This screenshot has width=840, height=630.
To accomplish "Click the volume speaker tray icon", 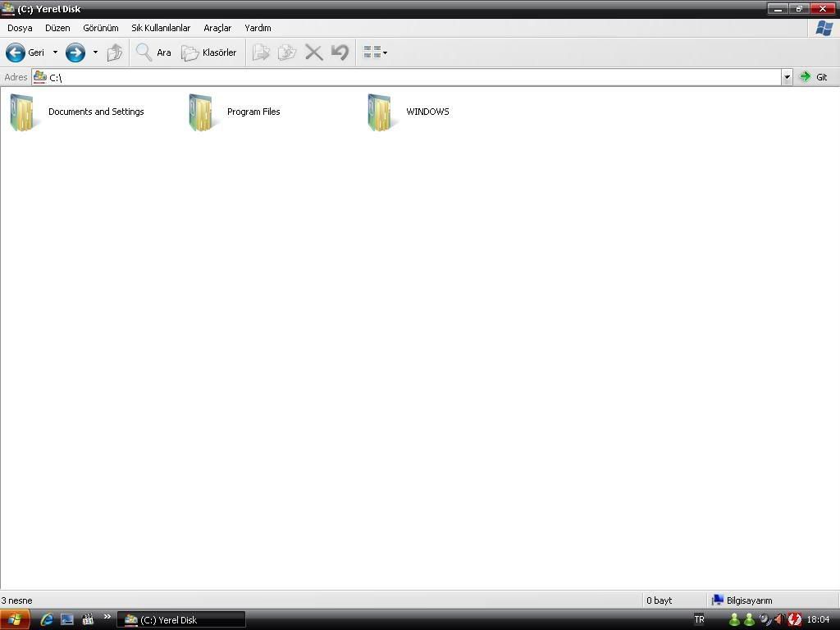I will coord(779,620).
